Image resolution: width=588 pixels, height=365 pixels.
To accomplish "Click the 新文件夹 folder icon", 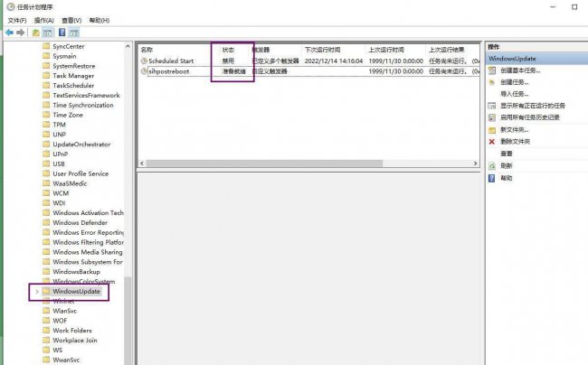I will pyautogui.click(x=492, y=130).
